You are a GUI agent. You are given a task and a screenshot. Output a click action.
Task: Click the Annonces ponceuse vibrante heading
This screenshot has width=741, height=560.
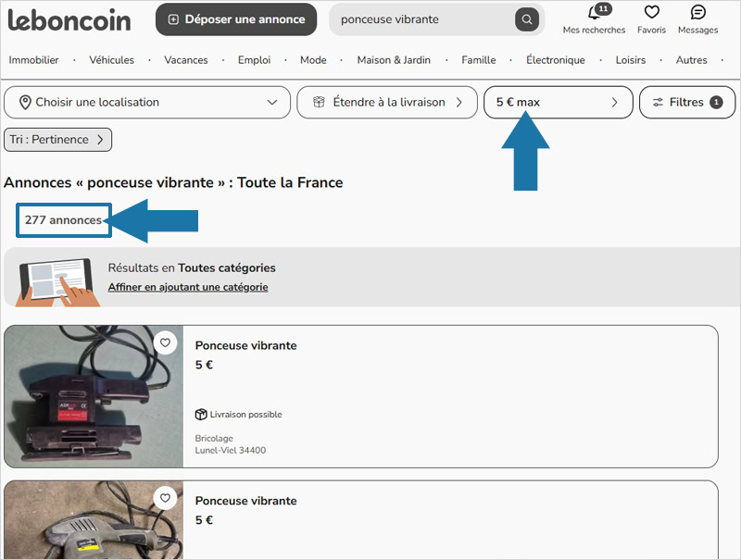173,182
